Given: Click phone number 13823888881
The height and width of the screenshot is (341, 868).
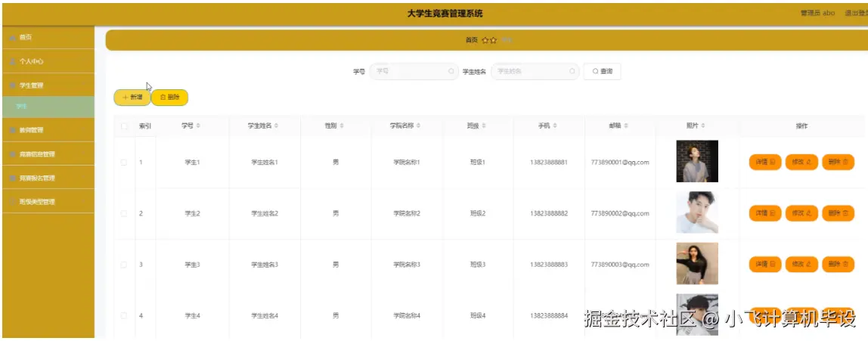Looking at the screenshot, I should [x=549, y=163].
